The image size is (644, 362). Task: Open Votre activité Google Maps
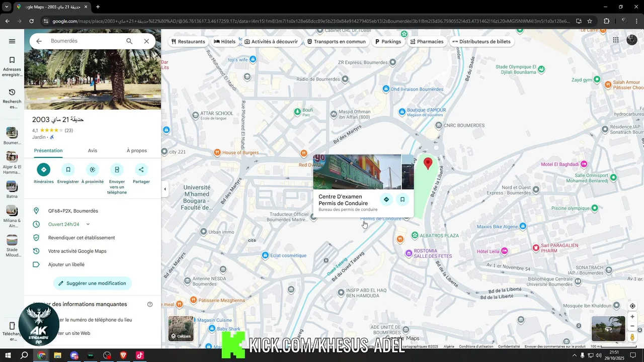click(x=77, y=251)
